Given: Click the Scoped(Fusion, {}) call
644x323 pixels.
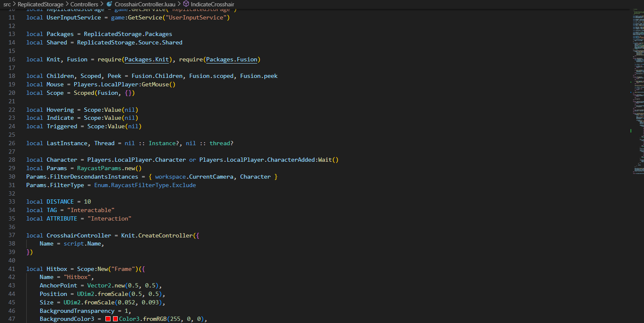Looking at the screenshot, I should point(104,93).
